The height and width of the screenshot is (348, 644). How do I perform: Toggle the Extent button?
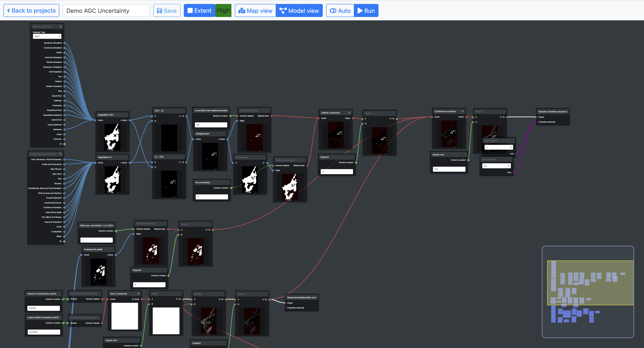tap(199, 11)
